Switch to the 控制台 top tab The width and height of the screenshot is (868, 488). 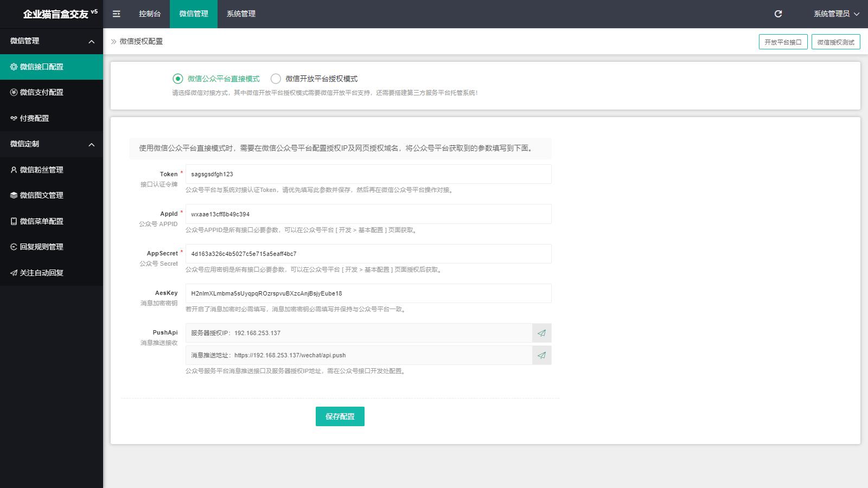tap(150, 14)
